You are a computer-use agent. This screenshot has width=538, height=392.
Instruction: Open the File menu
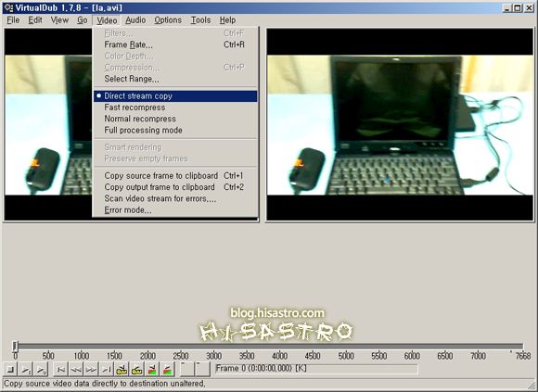[13, 20]
